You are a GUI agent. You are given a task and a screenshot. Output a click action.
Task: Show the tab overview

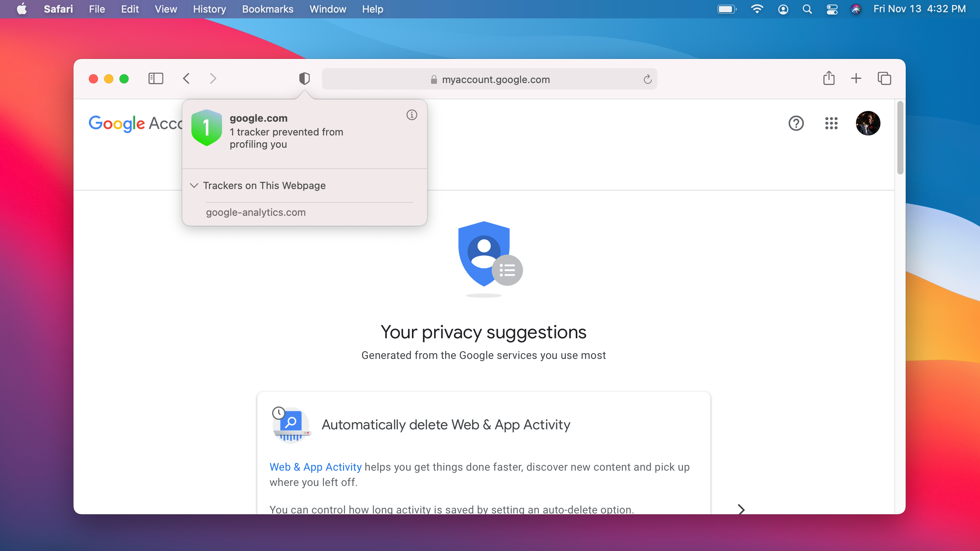click(884, 78)
